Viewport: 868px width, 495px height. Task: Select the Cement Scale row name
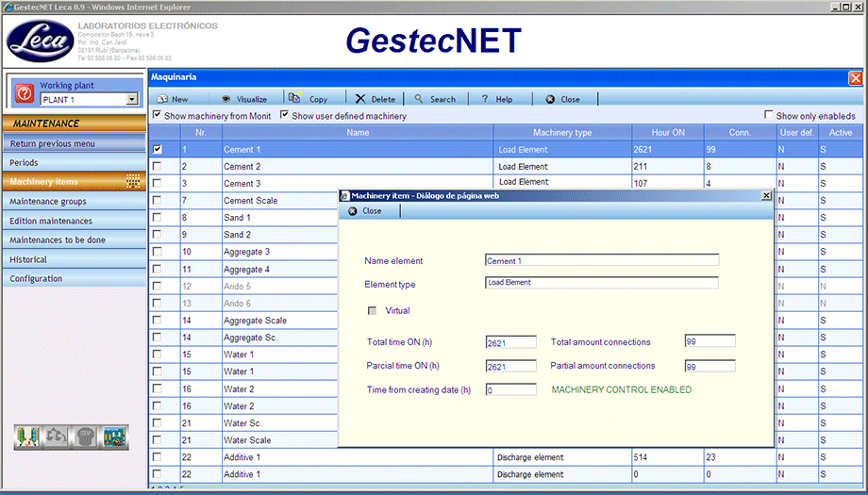click(250, 200)
